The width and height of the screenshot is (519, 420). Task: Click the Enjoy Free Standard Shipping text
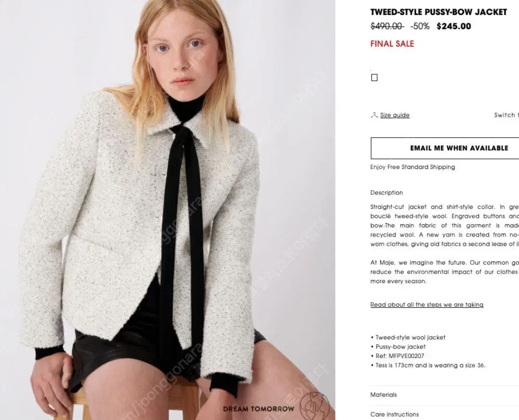tap(413, 167)
